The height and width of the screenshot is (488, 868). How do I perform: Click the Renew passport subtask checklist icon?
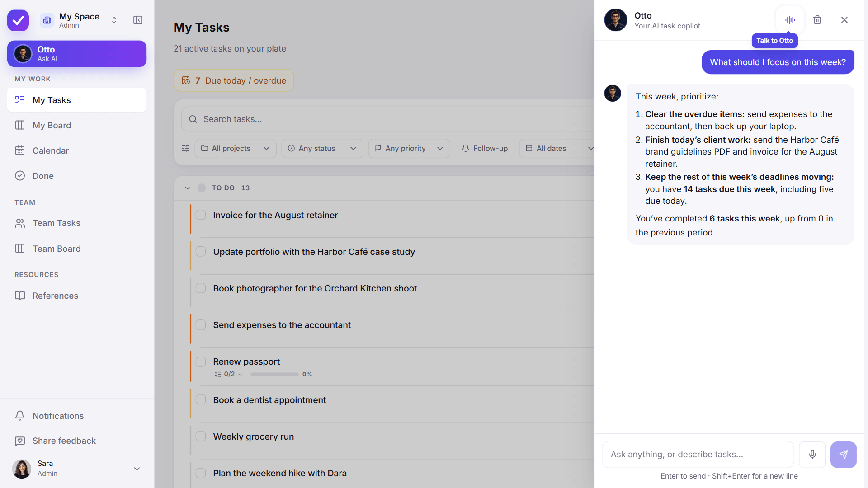[x=218, y=374]
